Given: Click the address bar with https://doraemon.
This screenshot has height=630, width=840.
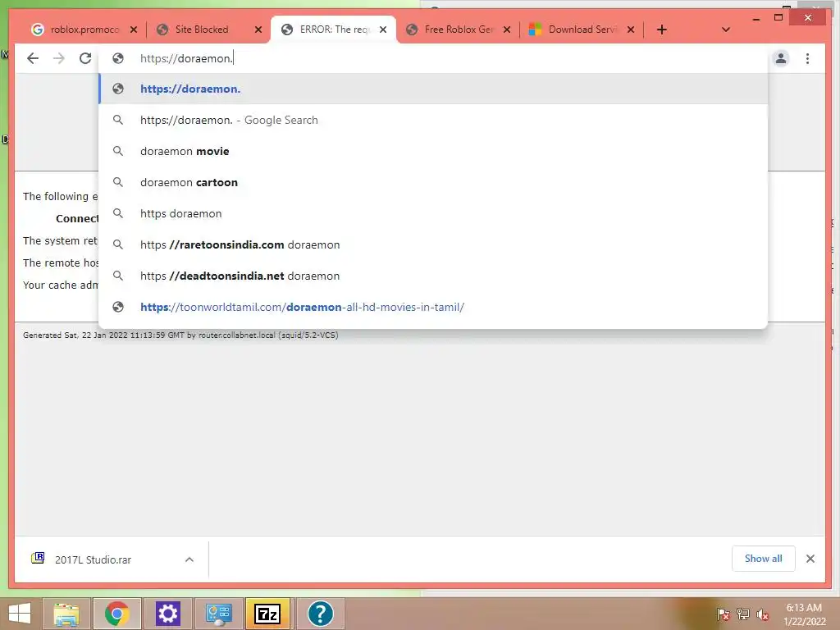Looking at the screenshot, I should coord(433,58).
